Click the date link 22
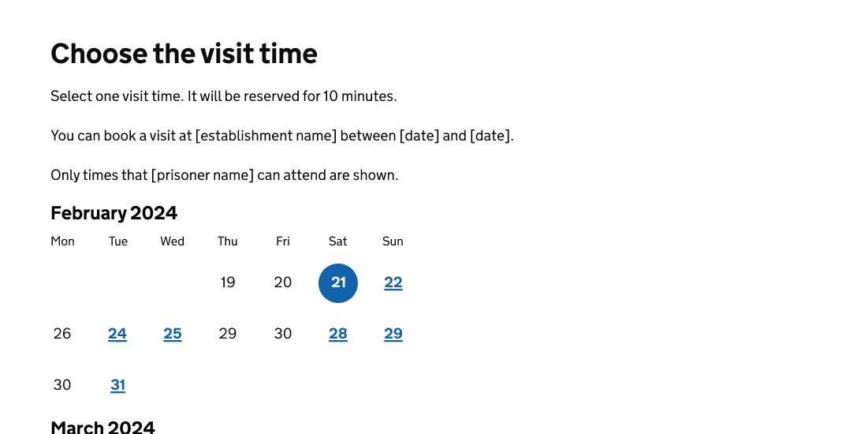 pyautogui.click(x=393, y=282)
